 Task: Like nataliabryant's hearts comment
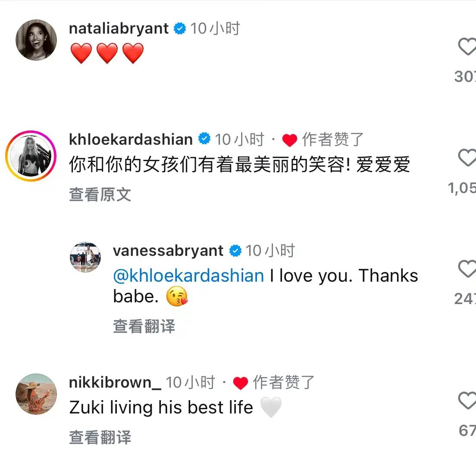point(467,47)
